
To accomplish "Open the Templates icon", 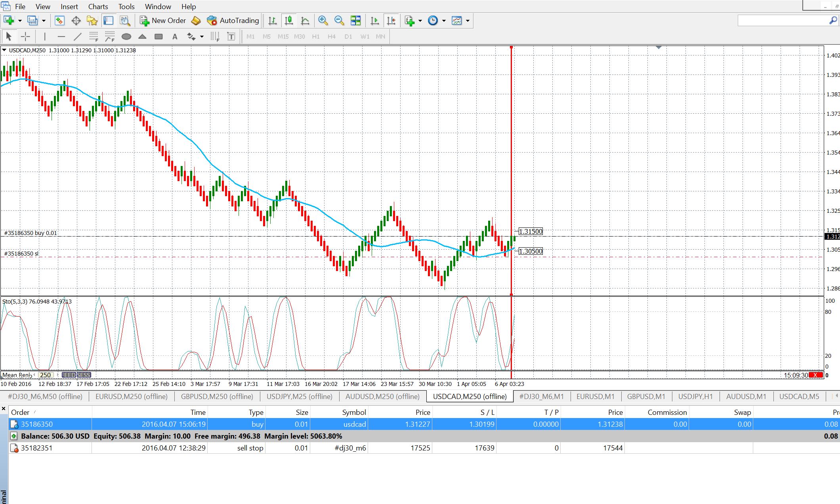I will pyautogui.click(x=457, y=21).
